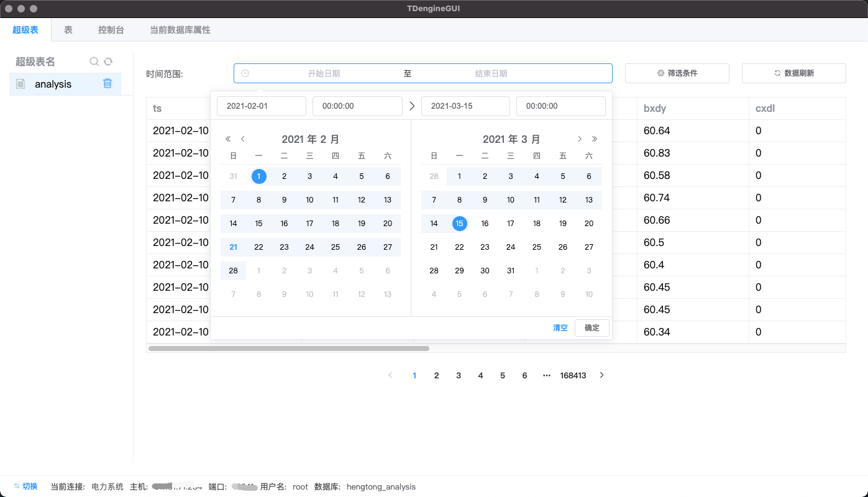The height and width of the screenshot is (497, 868).
Task: Switch to the 控制台 tab
Action: [x=111, y=30]
